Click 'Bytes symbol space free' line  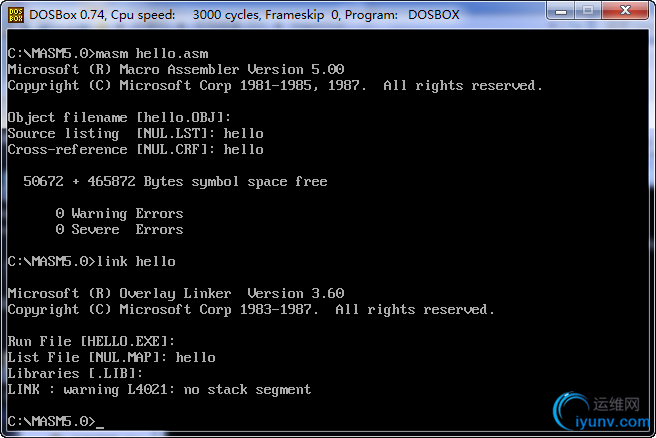point(175,182)
